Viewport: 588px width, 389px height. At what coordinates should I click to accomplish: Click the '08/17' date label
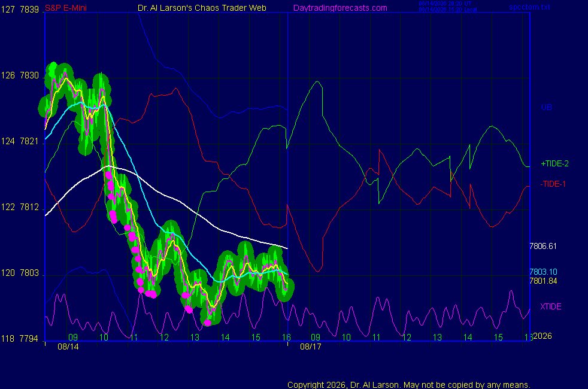(311, 347)
